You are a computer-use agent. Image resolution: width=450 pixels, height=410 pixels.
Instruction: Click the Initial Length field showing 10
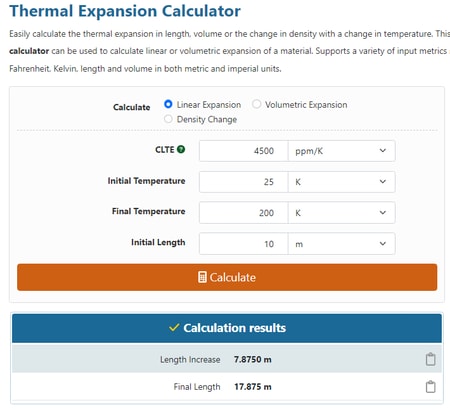244,244
